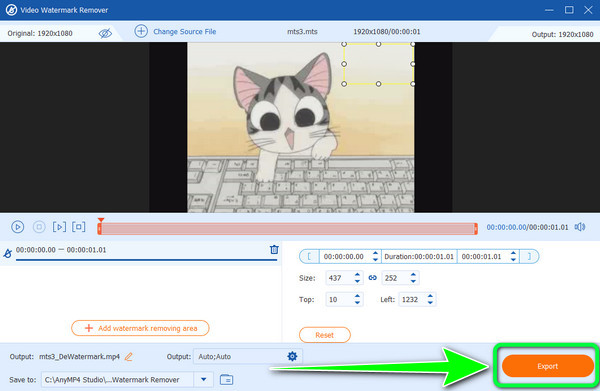The image size is (600, 391).
Task: Click the mts3.mts file name
Action: tap(302, 32)
